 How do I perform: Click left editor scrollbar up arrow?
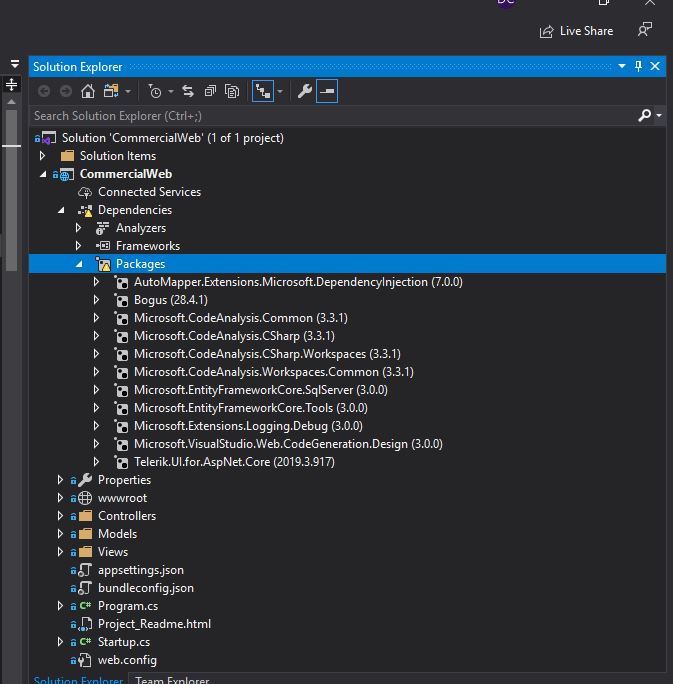click(11, 102)
